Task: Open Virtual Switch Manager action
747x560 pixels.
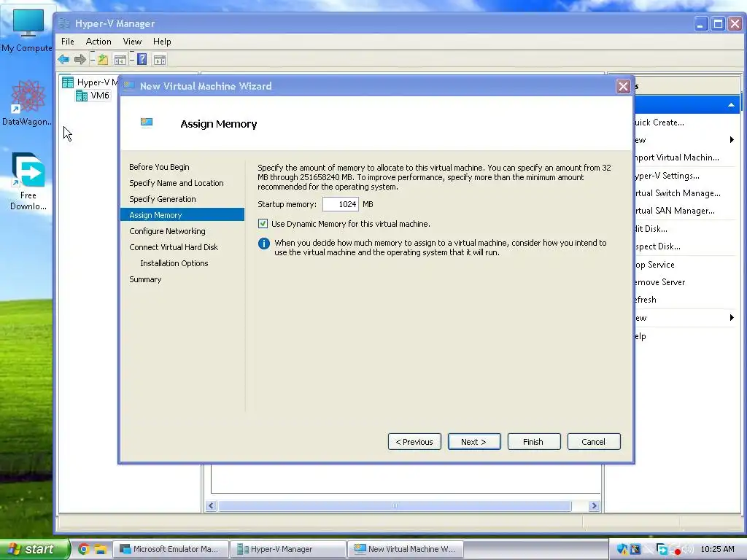Action: click(678, 192)
